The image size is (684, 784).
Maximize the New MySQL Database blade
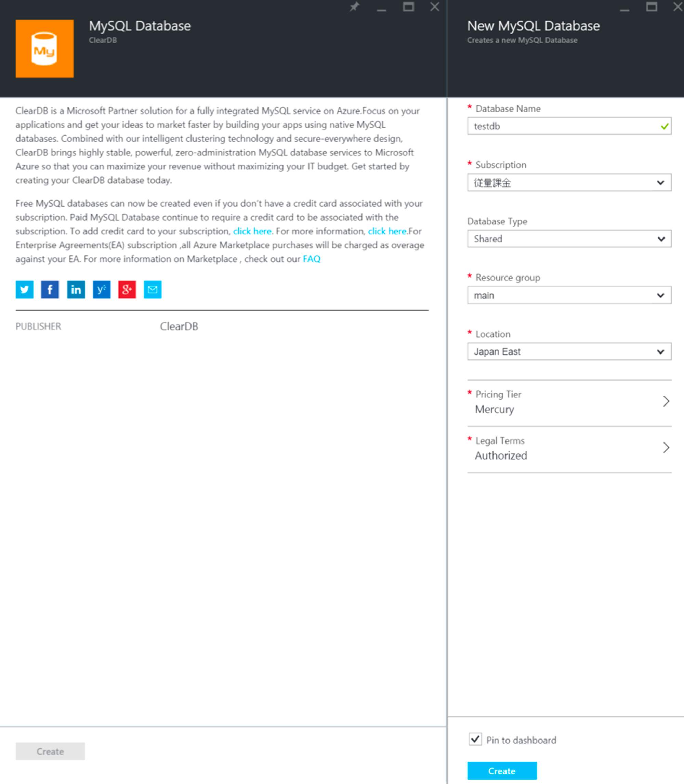coord(651,7)
